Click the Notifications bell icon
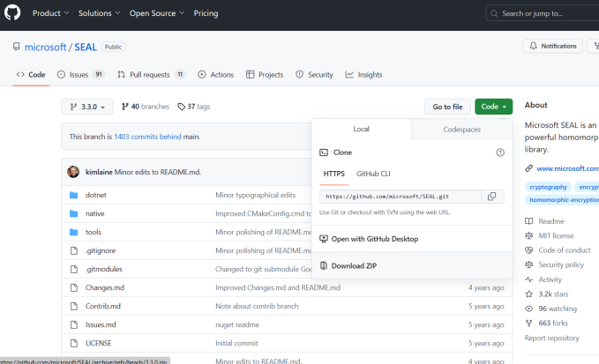The image size is (599, 364). coord(533,46)
